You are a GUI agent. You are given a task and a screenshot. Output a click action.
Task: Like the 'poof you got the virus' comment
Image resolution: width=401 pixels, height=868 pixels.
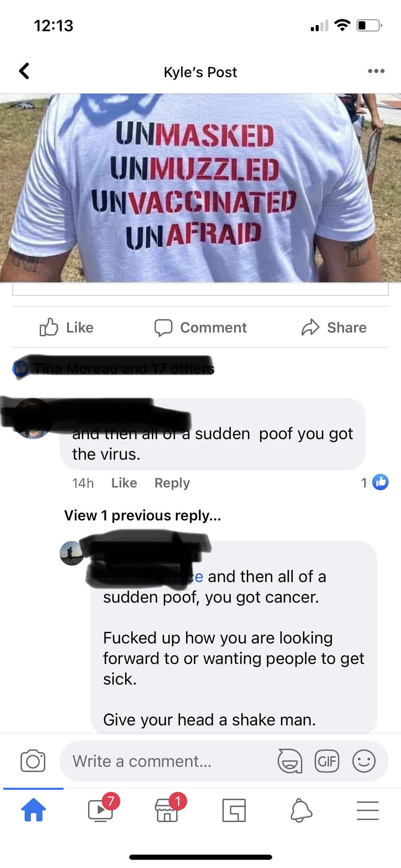coord(124,483)
